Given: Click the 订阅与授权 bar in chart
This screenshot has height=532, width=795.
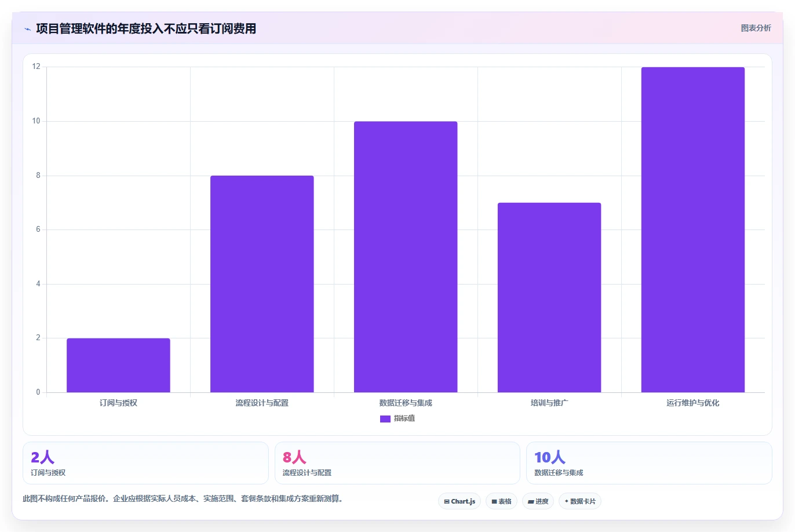Looking at the screenshot, I should coord(118,365).
